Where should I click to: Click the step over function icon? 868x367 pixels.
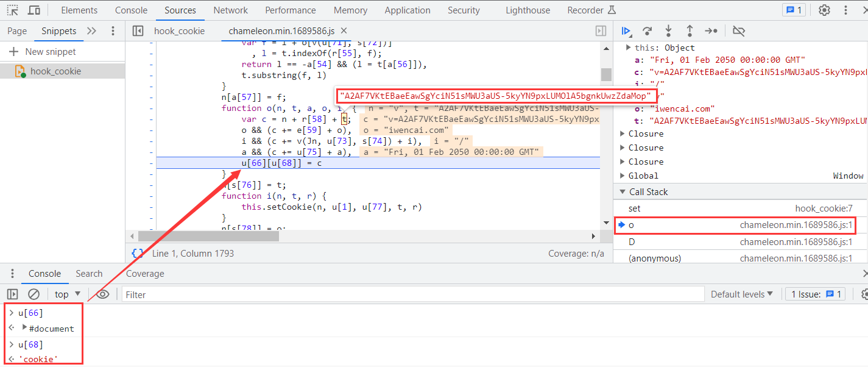tap(647, 31)
